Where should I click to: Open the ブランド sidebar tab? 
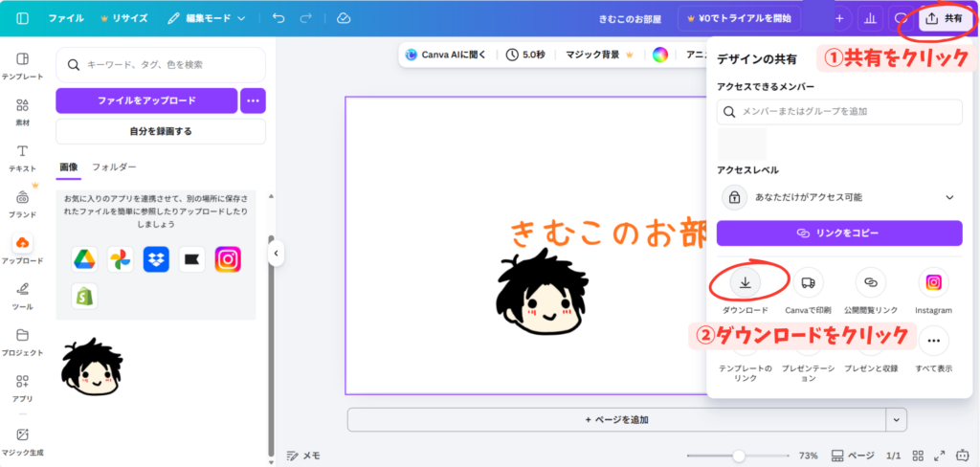click(23, 204)
